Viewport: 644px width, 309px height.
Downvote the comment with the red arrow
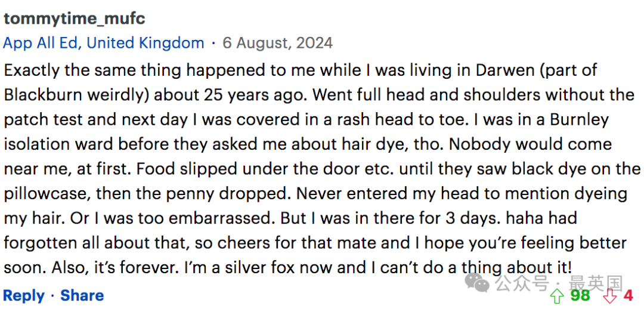[611, 295]
